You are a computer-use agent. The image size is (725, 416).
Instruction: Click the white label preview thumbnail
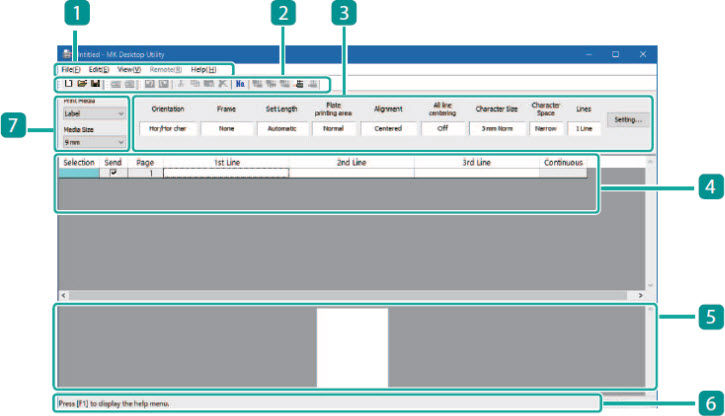352,347
